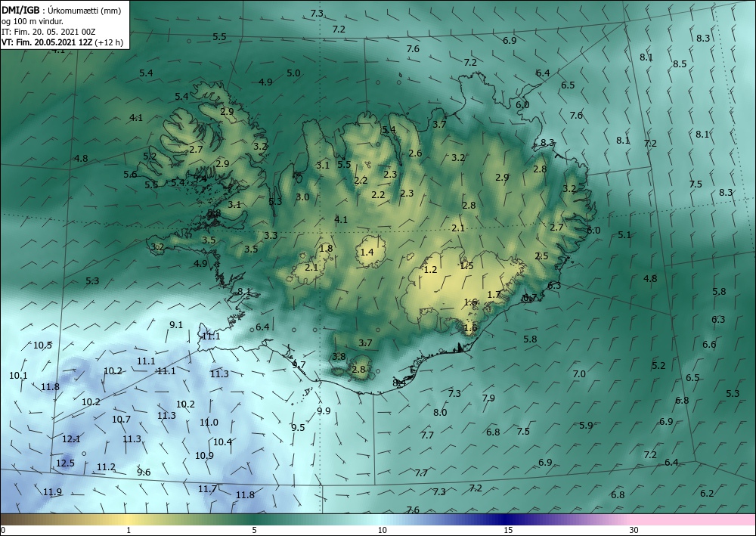
Task: Click the value 10.7 on the map
Action: point(121,419)
